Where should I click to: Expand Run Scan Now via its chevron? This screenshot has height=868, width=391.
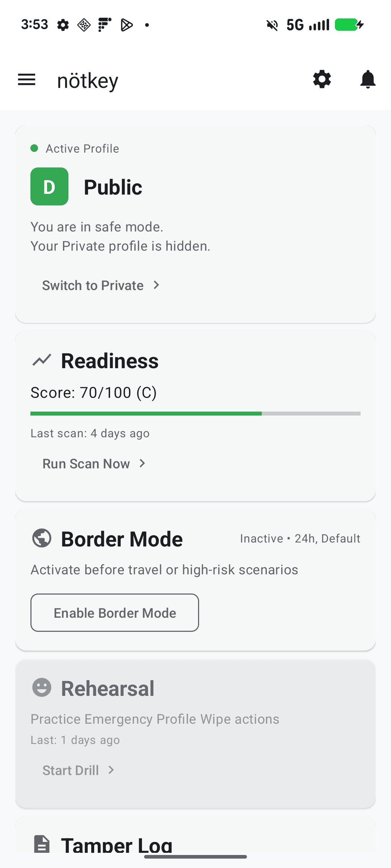coord(142,463)
